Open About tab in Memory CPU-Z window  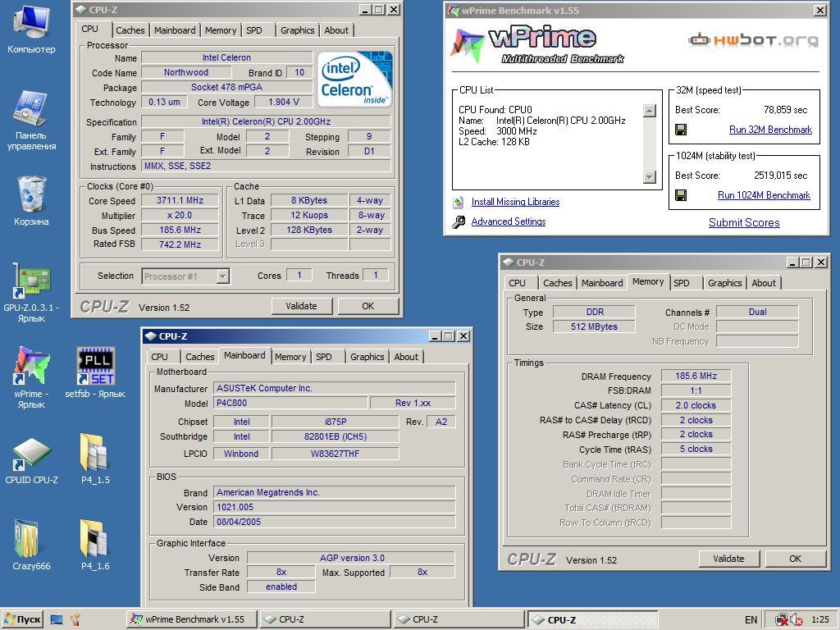(x=764, y=283)
